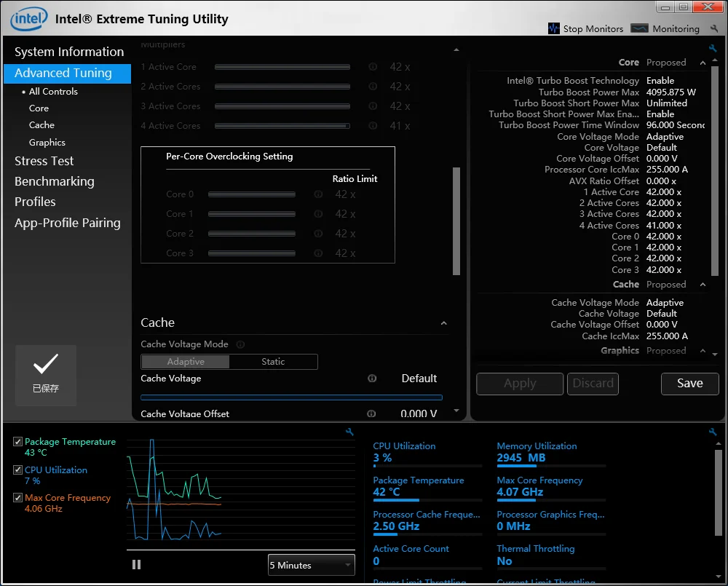728x586 pixels.
Task: Click the Save button
Action: point(690,384)
